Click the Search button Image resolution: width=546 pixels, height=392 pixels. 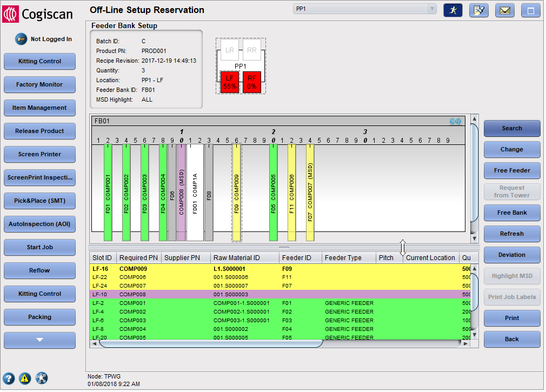(x=512, y=129)
